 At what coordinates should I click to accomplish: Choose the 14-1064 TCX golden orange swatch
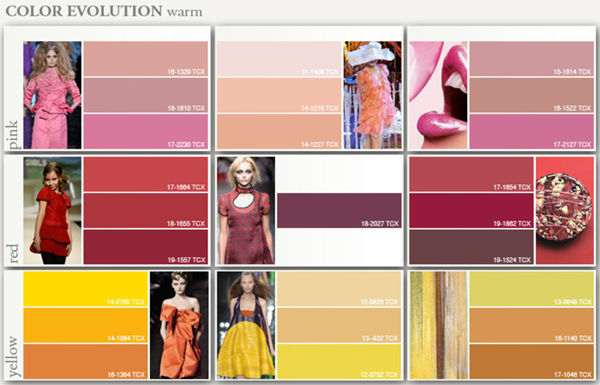click(x=86, y=325)
